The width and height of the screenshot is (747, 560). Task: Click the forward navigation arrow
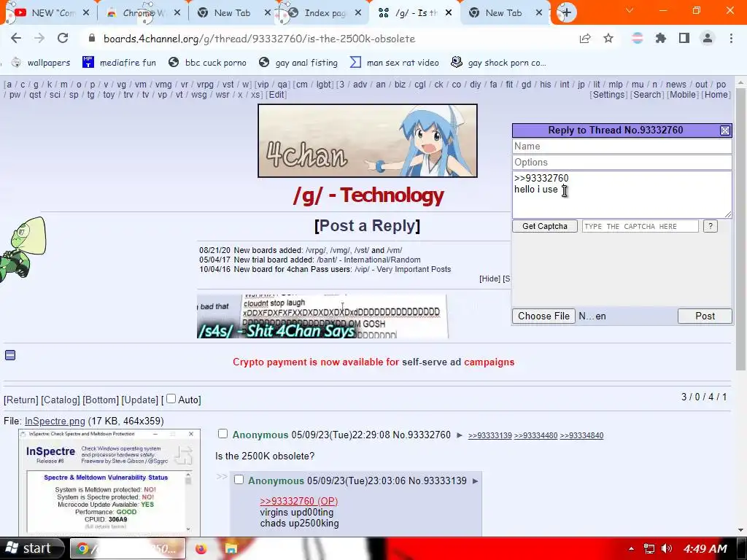tap(39, 39)
